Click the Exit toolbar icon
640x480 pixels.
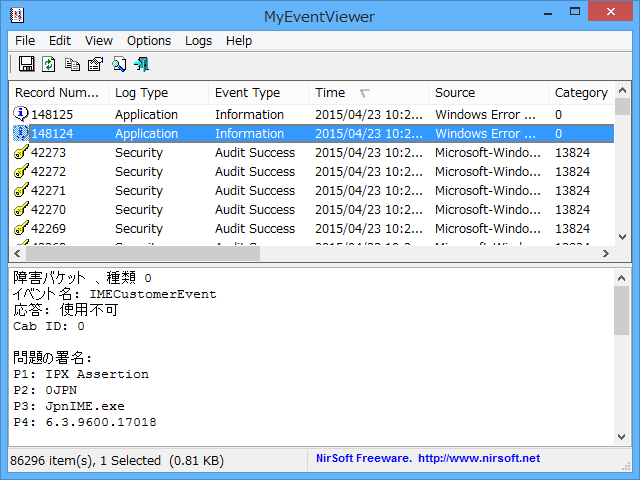(142, 64)
